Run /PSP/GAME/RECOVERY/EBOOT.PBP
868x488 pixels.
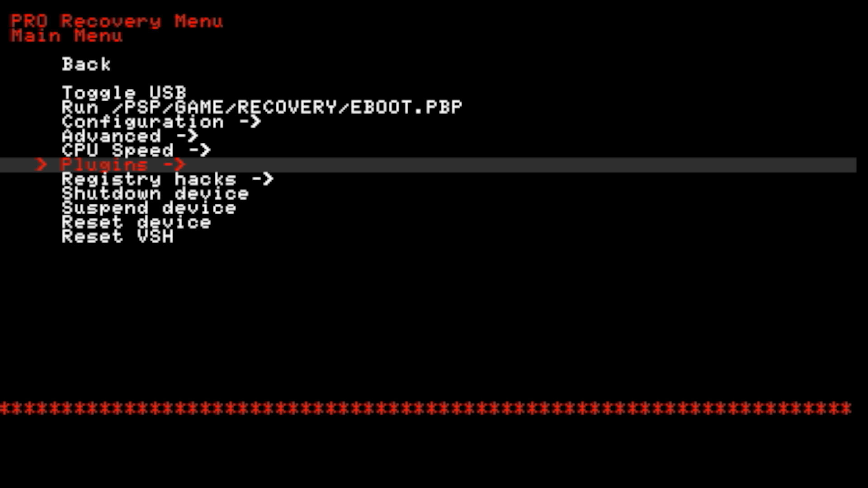[x=262, y=107]
